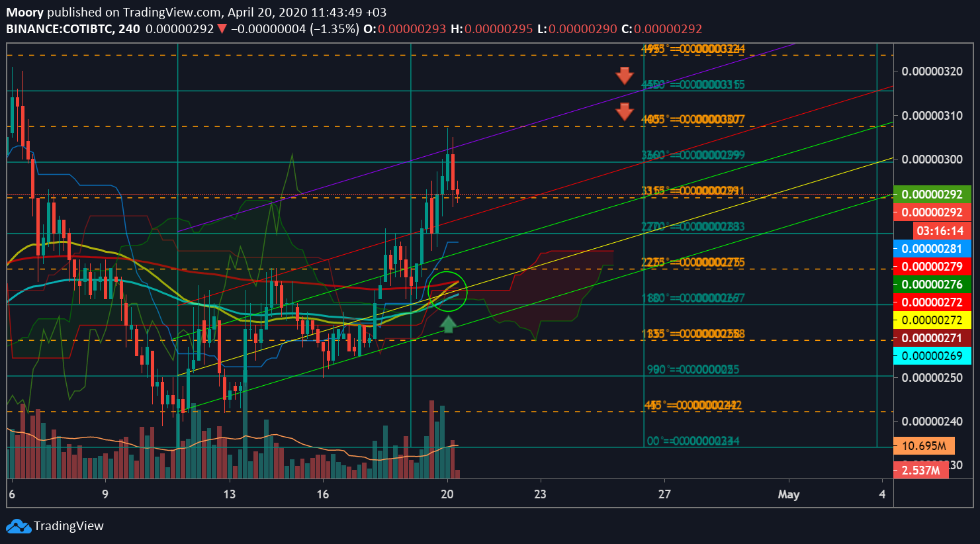Click the change text −0.00000004 (−1.35%)
The image size is (980, 544).
pyautogui.click(x=294, y=28)
